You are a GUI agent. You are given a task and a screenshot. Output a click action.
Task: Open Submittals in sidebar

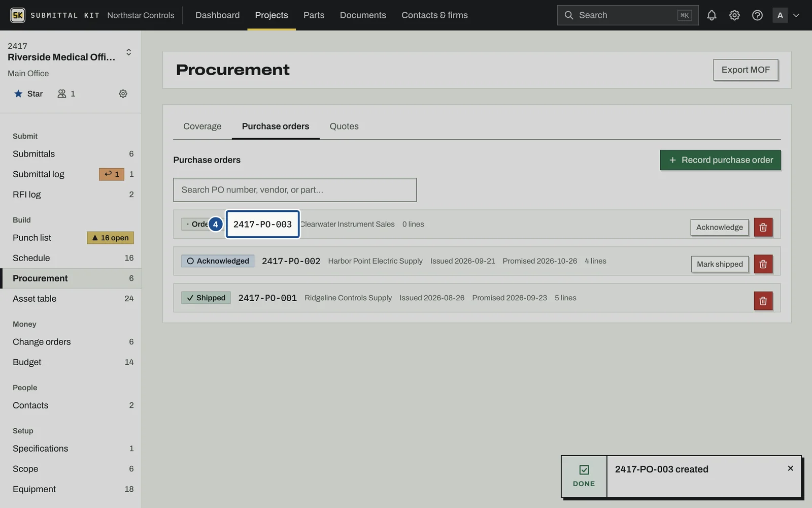71,154
